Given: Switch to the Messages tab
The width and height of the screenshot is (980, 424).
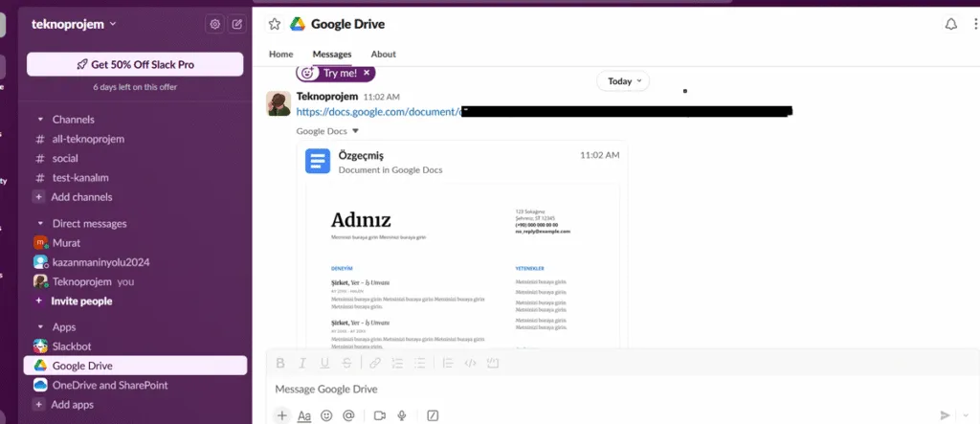Looking at the screenshot, I should coord(332,55).
